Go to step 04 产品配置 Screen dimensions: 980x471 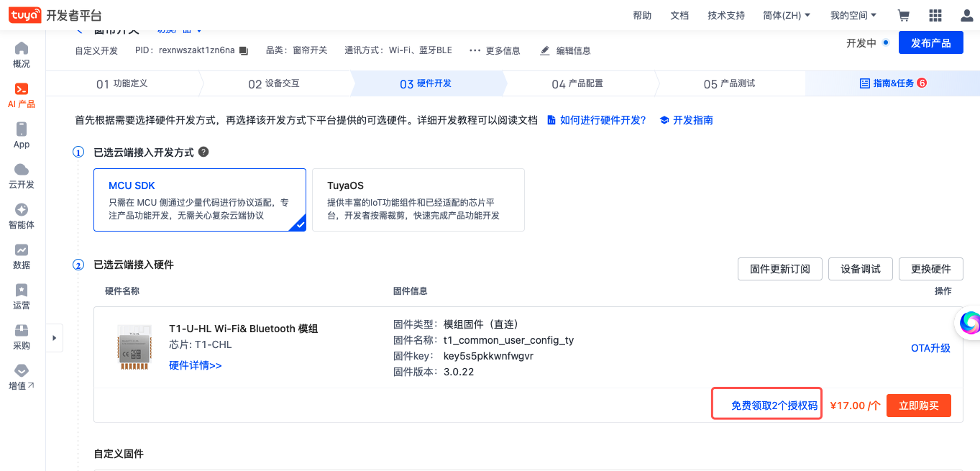pyautogui.click(x=577, y=83)
